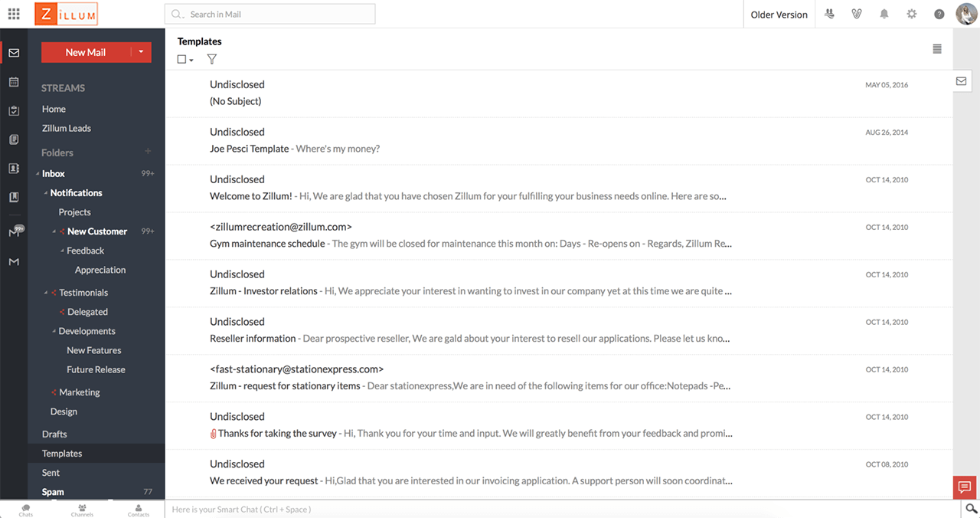This screenshot has height=518, width=980.
Task: Open the envelope panel icon on right edge
Action: coord(961,81)
